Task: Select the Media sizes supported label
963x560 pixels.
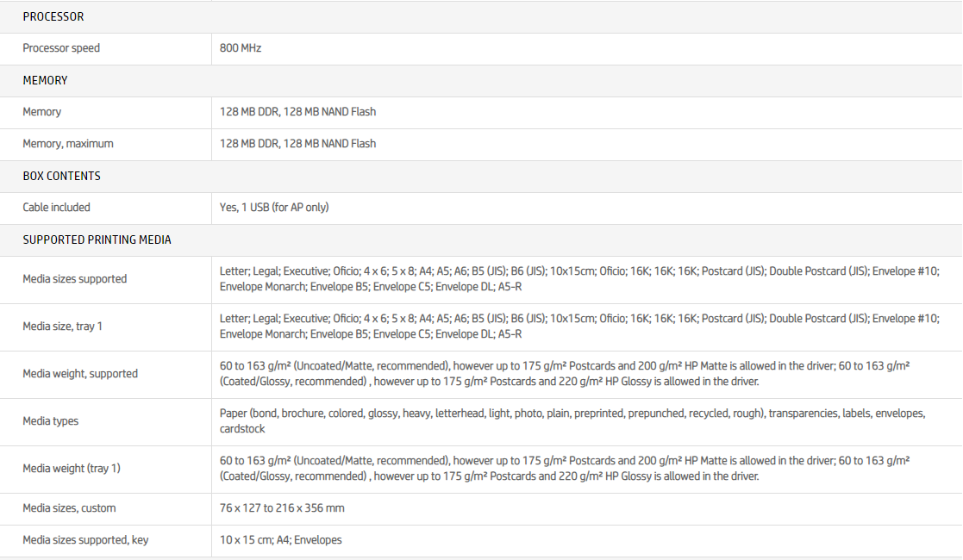Action: tap(75, 279)
